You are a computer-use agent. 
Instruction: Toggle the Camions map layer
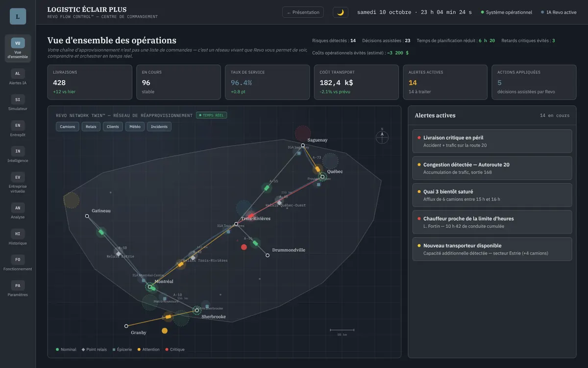click(68, 127)
